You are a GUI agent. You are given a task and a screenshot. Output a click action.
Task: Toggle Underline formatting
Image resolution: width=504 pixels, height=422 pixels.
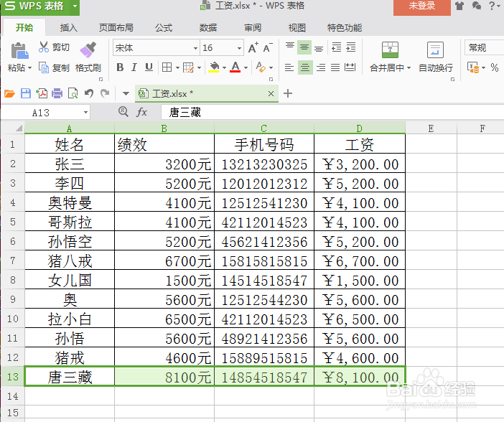149,67
